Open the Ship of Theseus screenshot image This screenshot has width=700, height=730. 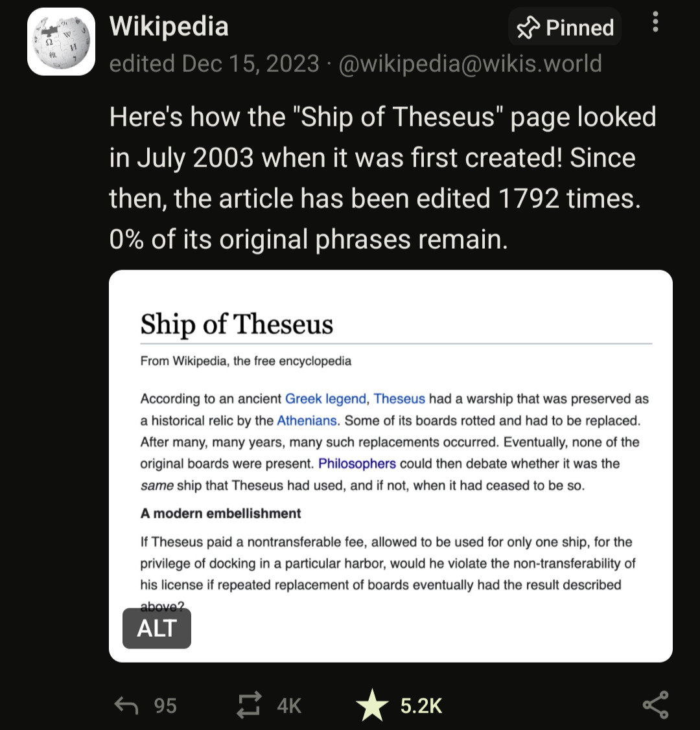[x=390, y=466]
